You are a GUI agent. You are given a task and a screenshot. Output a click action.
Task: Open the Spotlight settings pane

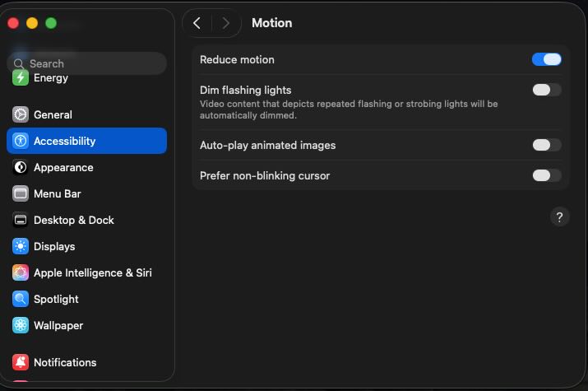coord(86,299)
